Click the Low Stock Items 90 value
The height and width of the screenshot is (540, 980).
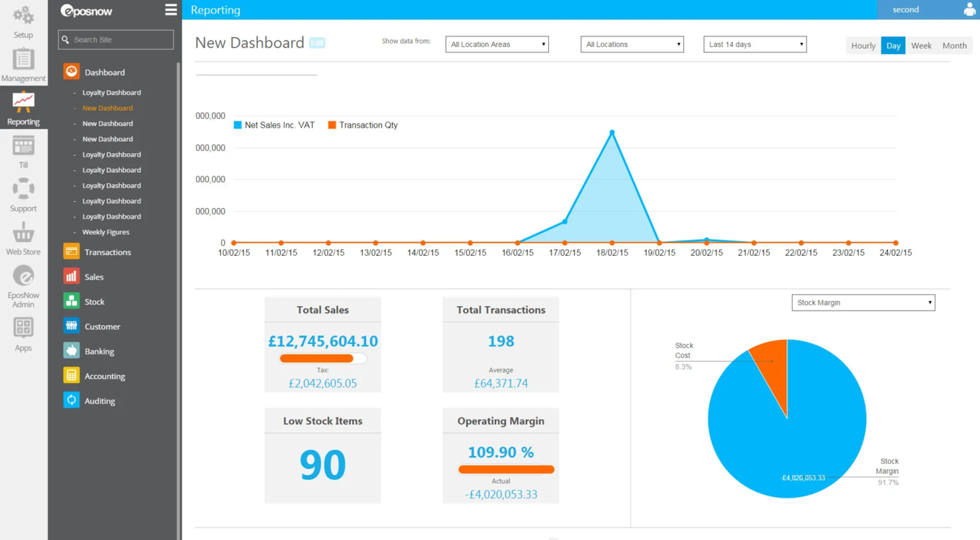(322, 464)
